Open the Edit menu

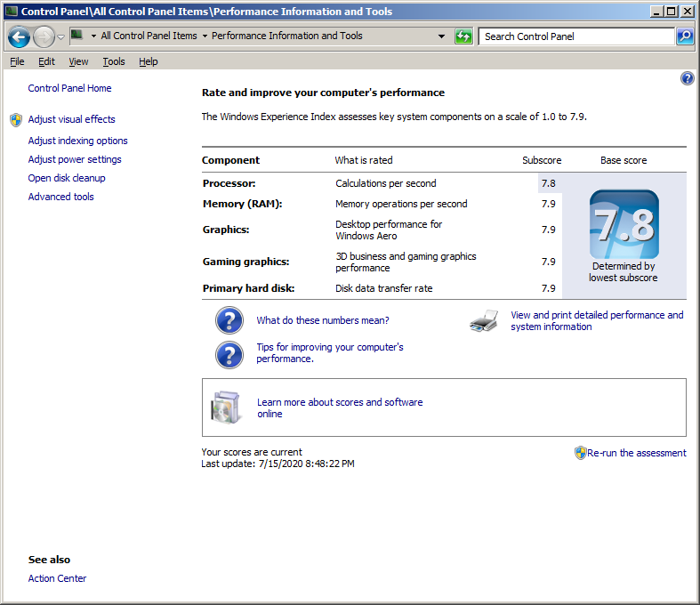point(46,61)
